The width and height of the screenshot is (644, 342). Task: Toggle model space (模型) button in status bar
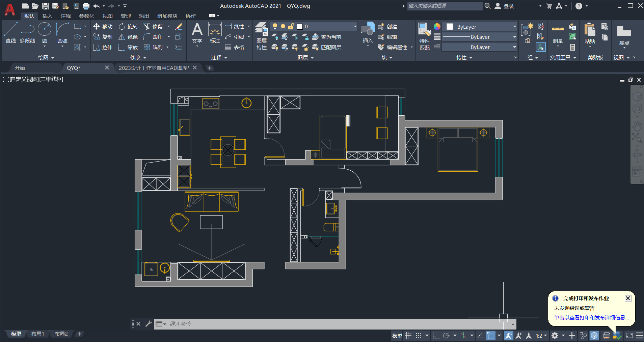(x=397, y=336)
